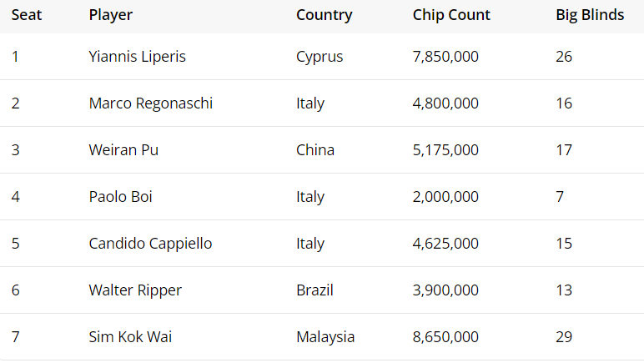Click the Cyprus country cell
The height and width of the screenshot is (363, 644).
[x=319, y=57]
